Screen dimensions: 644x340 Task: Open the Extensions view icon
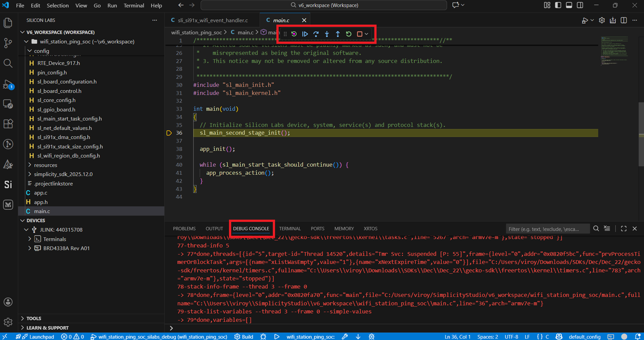[x=8, y=124]
